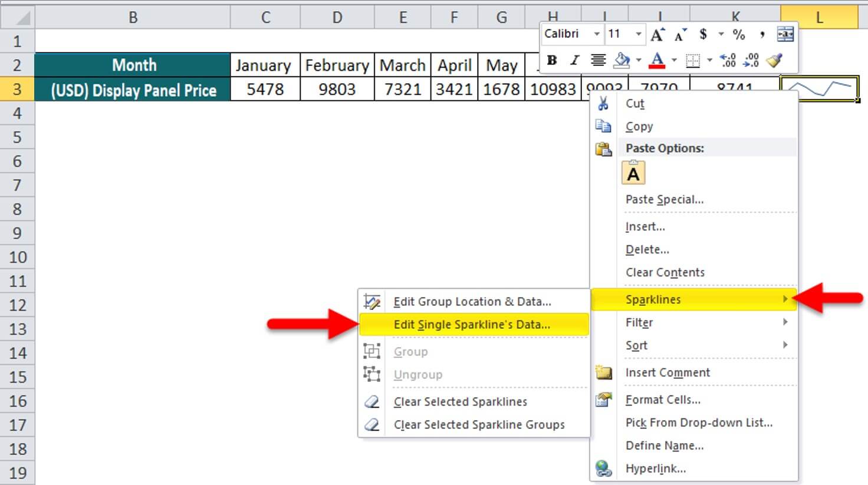
Task: Click the Hyperlink globe icon
Action: [603, 468]
